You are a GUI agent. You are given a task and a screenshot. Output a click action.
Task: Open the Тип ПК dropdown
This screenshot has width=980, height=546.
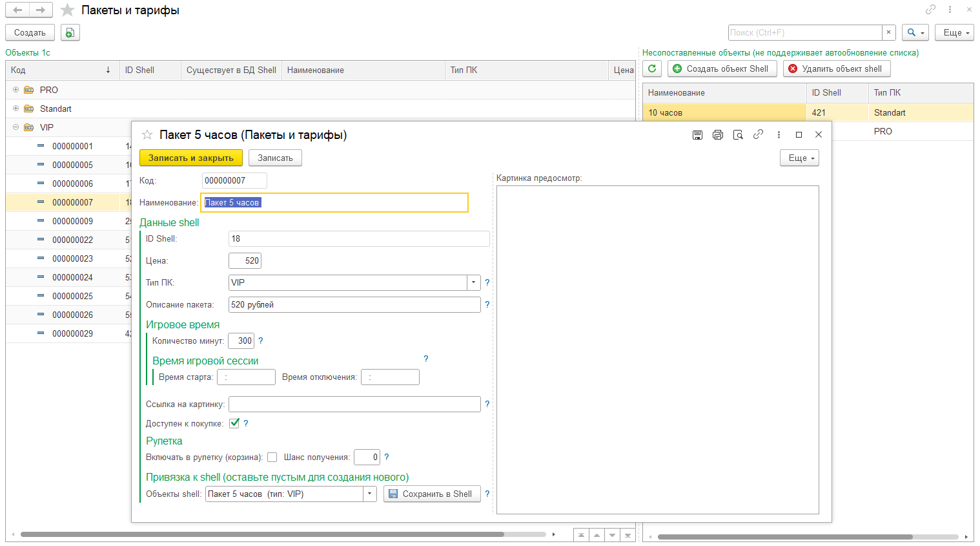coord(474,282)
